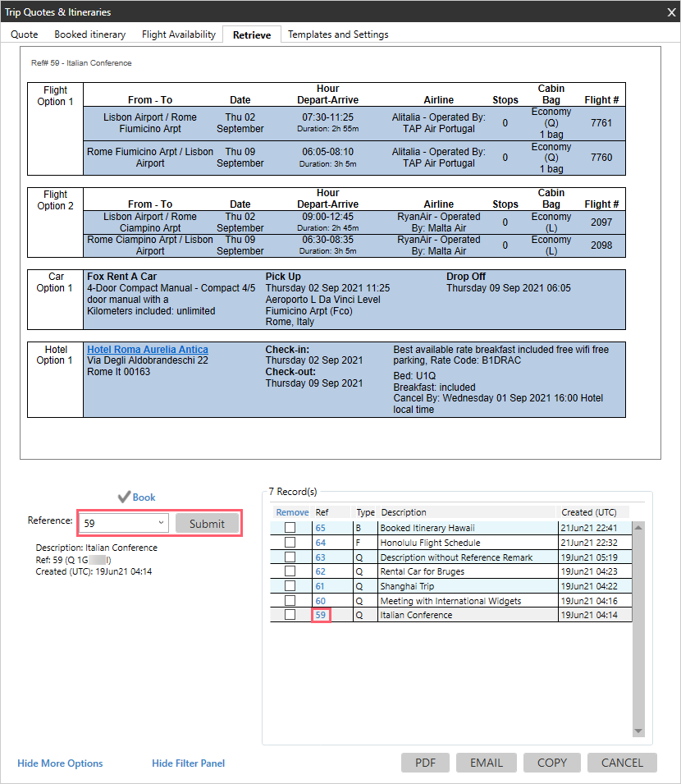Export the quote using PDF button
Viewport: 681px width, 784px height.
tap(425, 763)
